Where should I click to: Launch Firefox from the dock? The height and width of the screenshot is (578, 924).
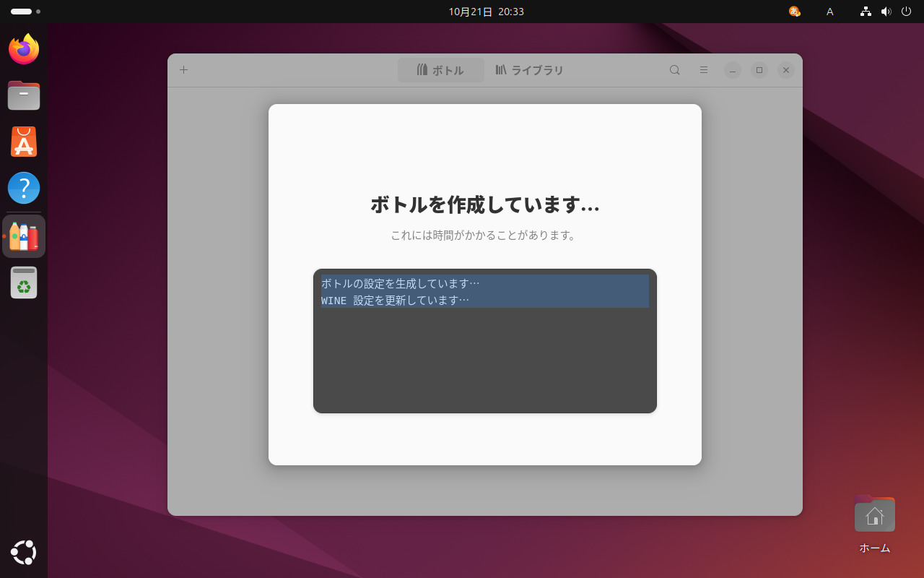[x=24, y=49]
